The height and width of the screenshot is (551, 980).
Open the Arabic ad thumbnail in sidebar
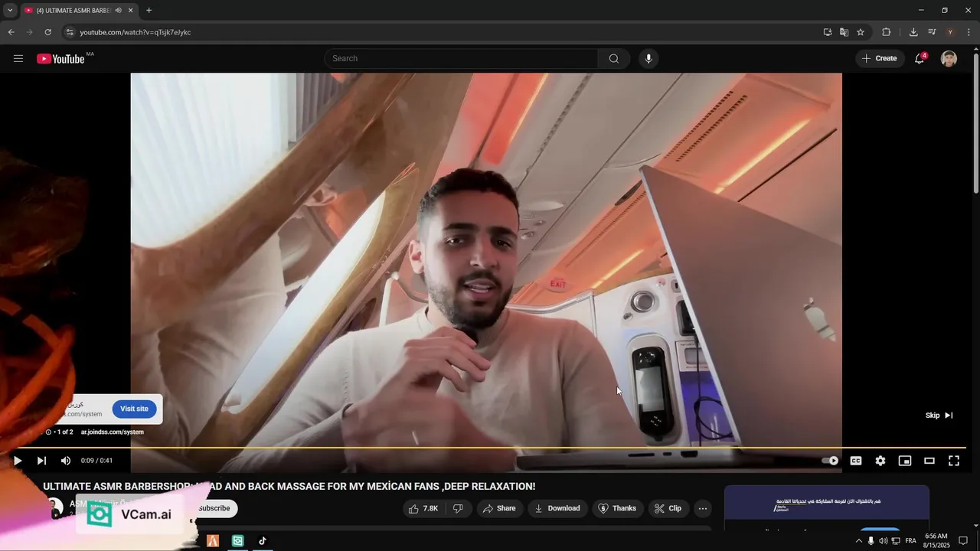coord(827,507)
